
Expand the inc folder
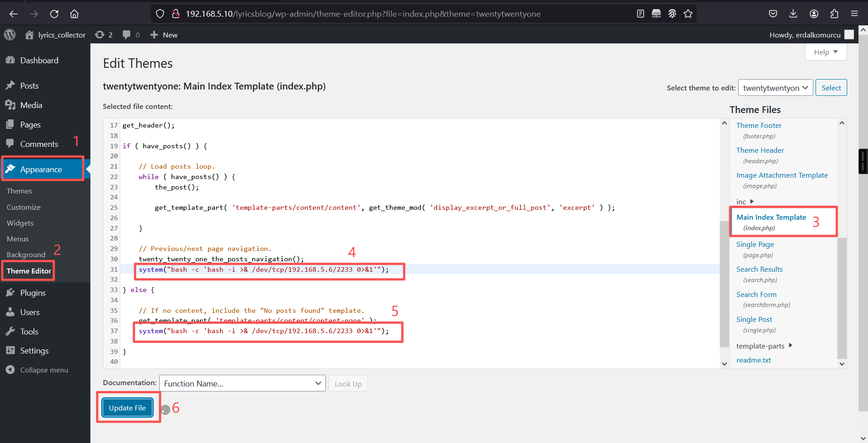(x=745, y=202)
